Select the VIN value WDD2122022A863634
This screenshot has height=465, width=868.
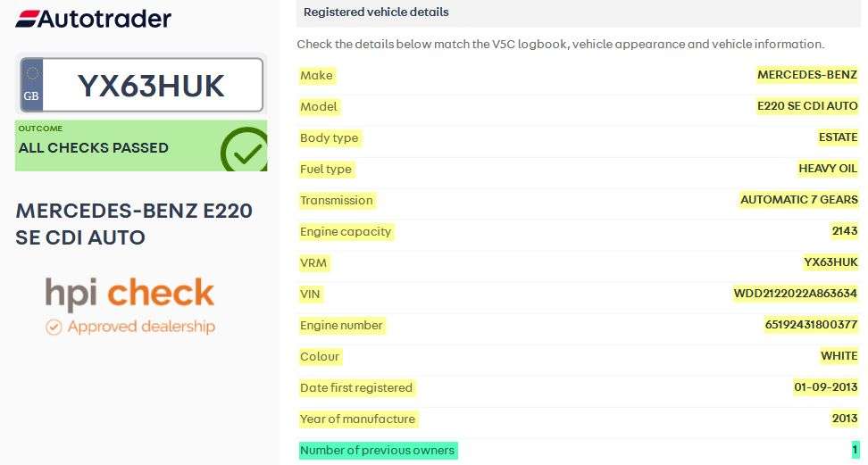tap(795, 294)
